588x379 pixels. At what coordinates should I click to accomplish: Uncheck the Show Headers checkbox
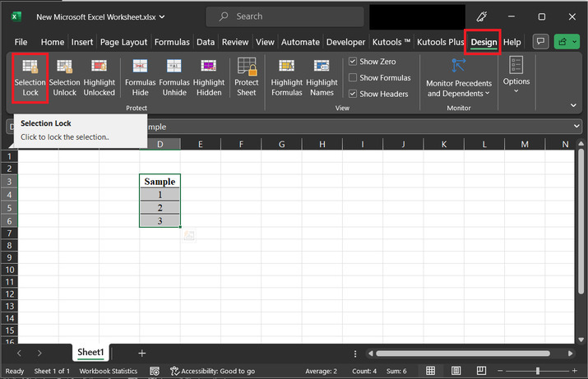tap(353, 94)
